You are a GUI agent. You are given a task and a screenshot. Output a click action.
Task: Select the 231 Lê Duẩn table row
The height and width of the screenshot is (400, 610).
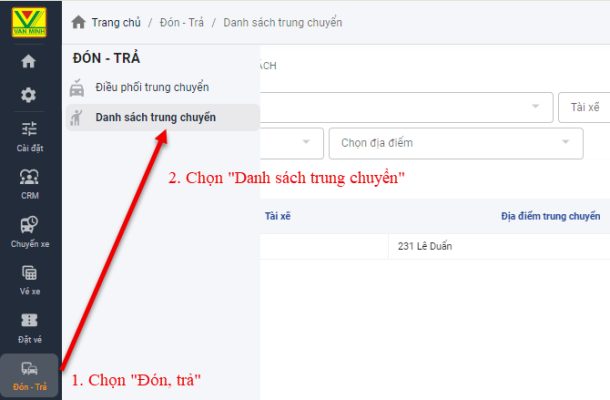pos(430,246)
